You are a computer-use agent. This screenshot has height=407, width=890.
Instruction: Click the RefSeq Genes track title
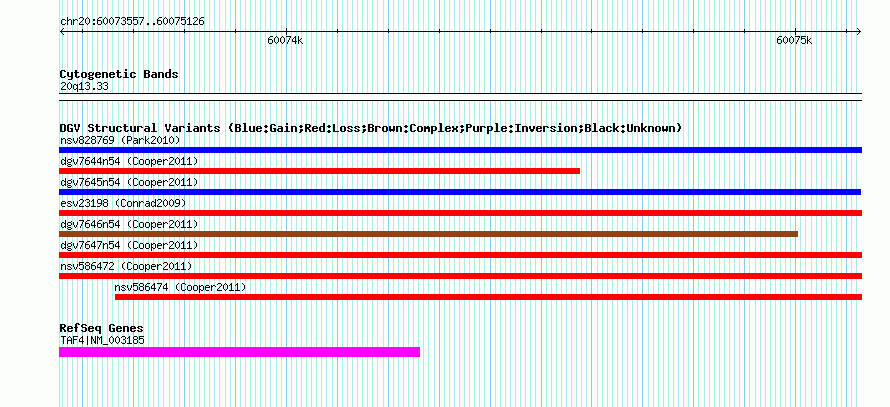point(101,328)
